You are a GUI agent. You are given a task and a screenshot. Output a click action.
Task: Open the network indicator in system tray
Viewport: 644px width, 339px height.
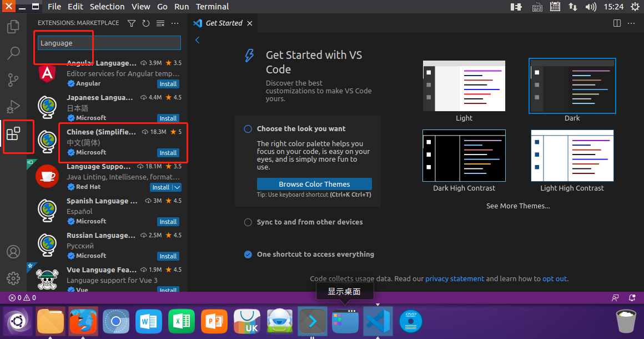click(x=572, y=7)
